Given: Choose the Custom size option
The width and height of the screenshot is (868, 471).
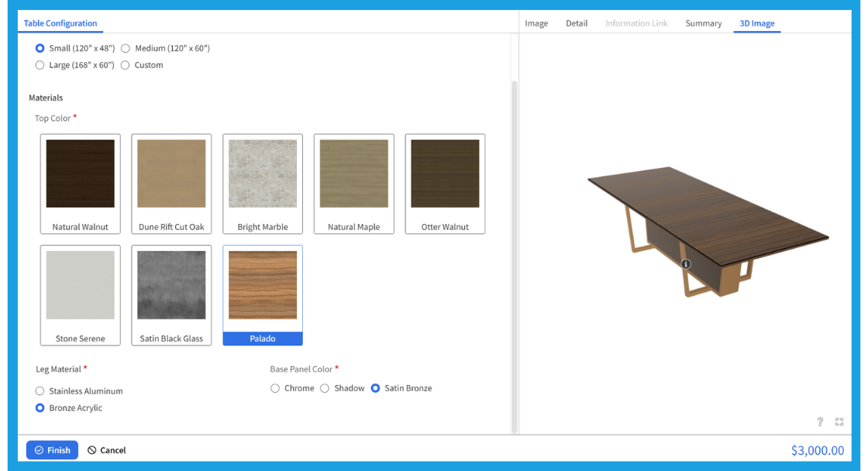Looking at the screenshot, I should (x=126, y=65).
